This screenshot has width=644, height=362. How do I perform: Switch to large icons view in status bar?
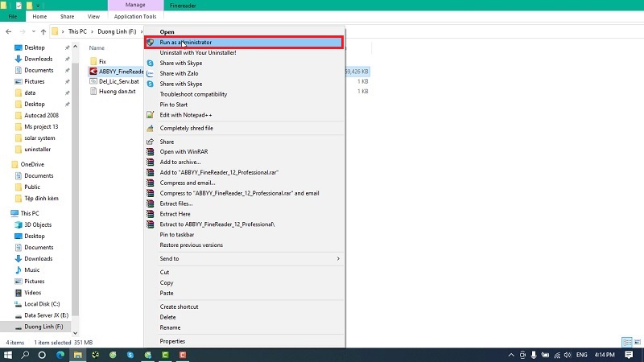[637, 343]
